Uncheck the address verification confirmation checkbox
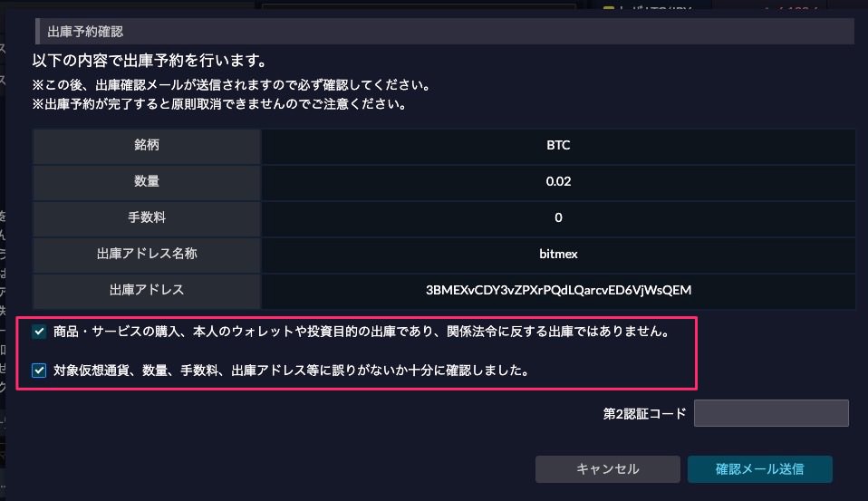This screenshot has width=868, height=501. tap(39, 370)
